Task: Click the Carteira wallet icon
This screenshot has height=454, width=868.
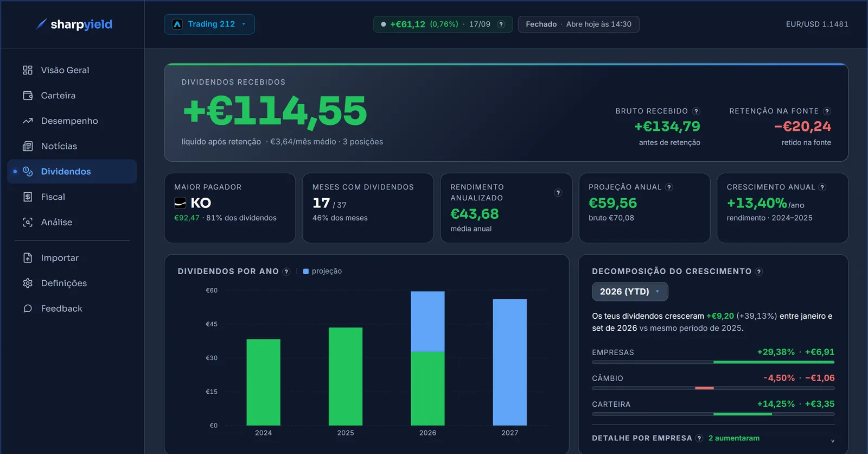Action: click(x=28, y=96)
